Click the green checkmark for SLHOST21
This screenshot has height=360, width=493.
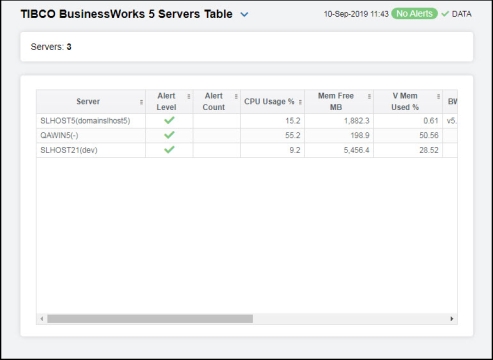(x=169, y=150)
